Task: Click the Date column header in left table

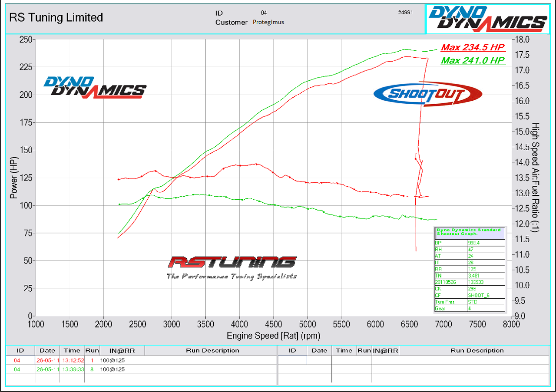Action: click(47, 350)
